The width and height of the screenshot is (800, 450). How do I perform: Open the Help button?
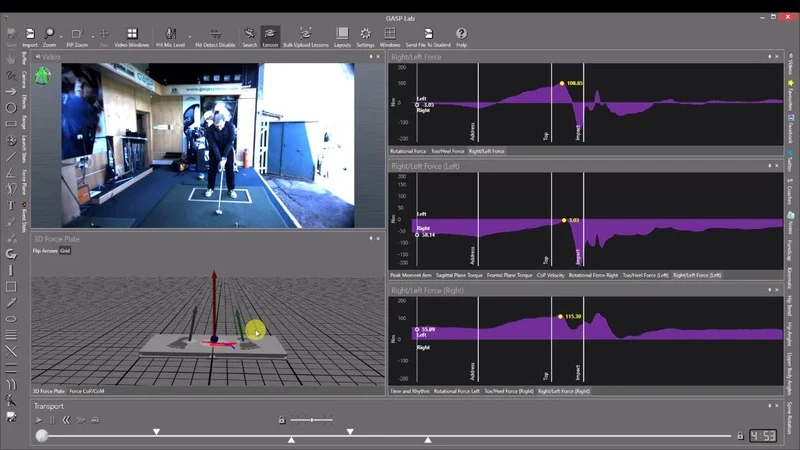click(x=461, y=35)
